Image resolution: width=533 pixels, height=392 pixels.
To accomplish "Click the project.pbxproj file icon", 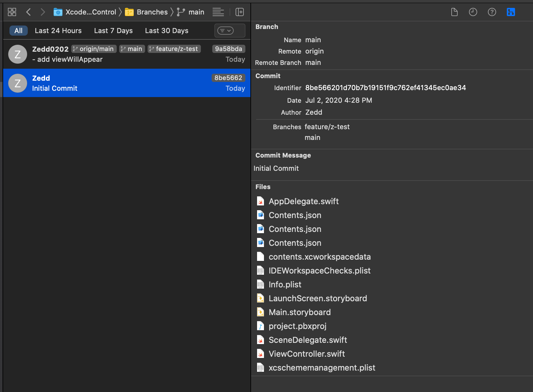I will tap(261, 326).
